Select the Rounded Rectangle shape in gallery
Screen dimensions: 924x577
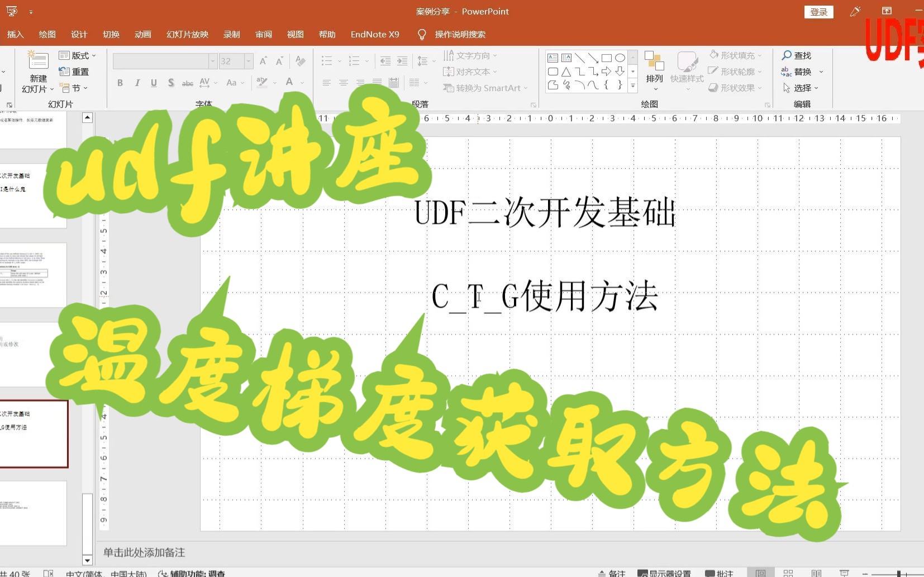point(553,71)
